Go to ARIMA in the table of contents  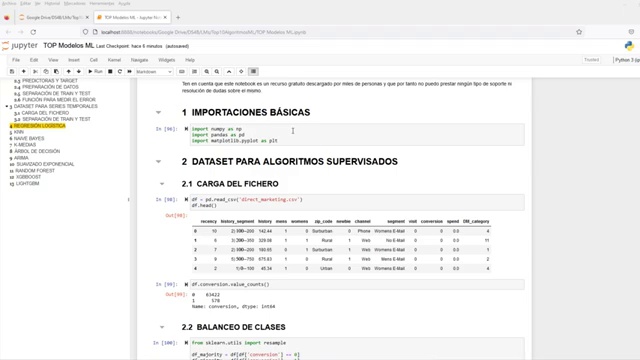point(21,158)
